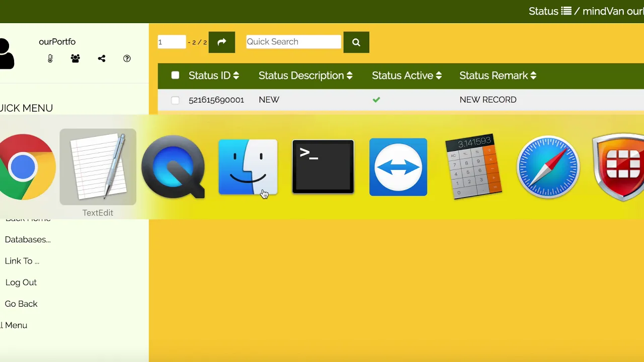
Task: Choose Go Back in the sidebar menu
Action: click(x=21, y=304)
